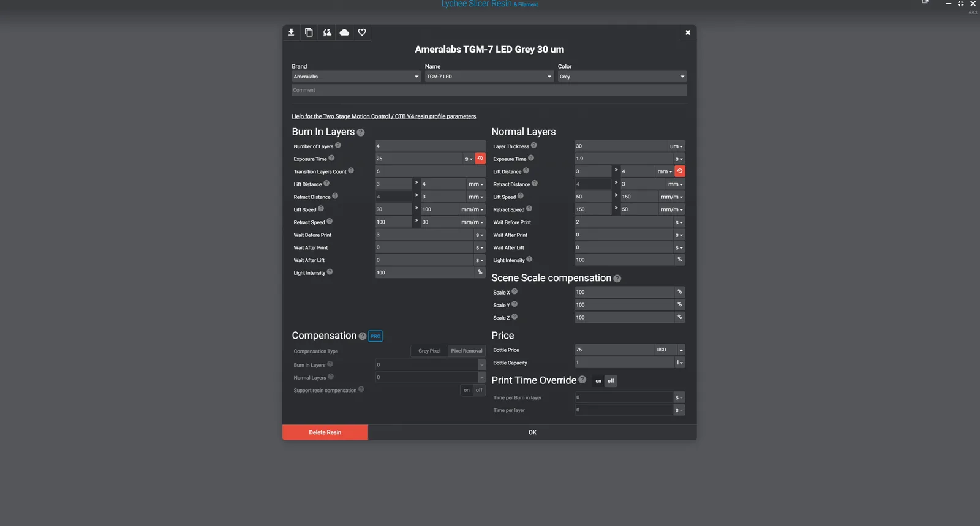Viewport: 980px width, 526px height.
Task: Open Layer Thickness unit dropdown (um)
Action: click(x=676, y=146)
